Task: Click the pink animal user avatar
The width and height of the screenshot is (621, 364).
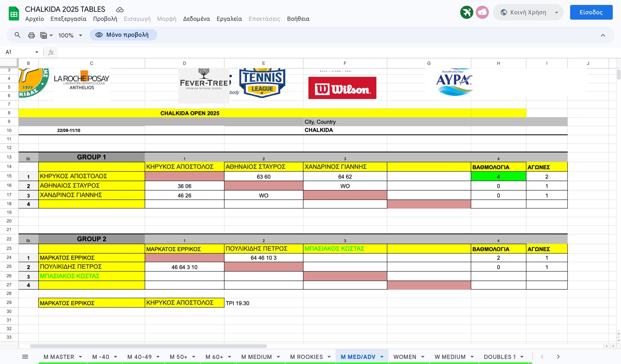Action: click(x=482, y=12)
